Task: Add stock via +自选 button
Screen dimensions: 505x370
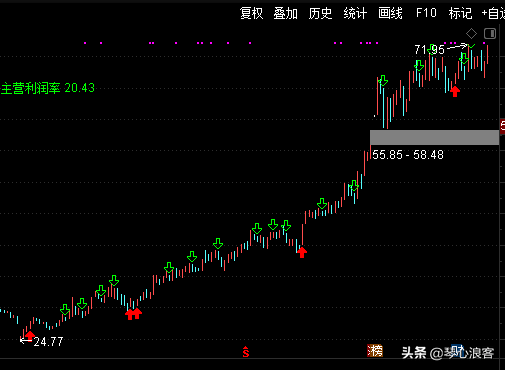Action: pos(493,13)
